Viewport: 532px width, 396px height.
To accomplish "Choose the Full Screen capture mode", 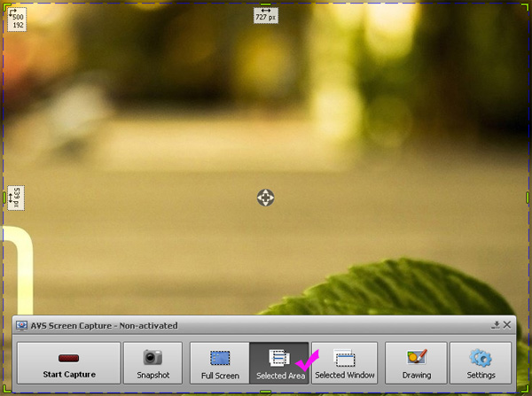I will (220, 363).
